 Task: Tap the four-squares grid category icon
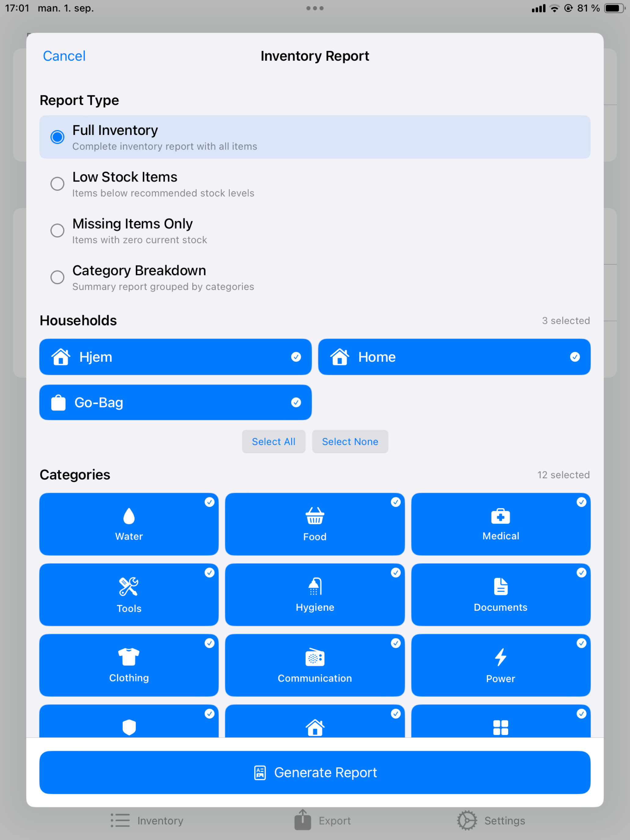[x=501, y=728]
